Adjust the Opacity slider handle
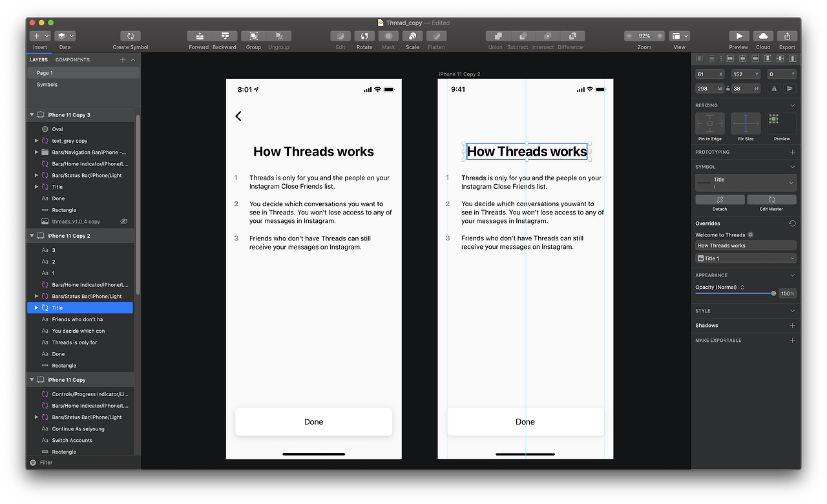 point(773,293)
